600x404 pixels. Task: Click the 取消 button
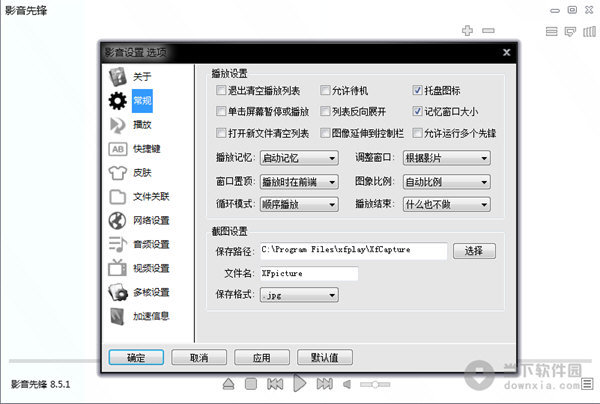coord(199,358)
